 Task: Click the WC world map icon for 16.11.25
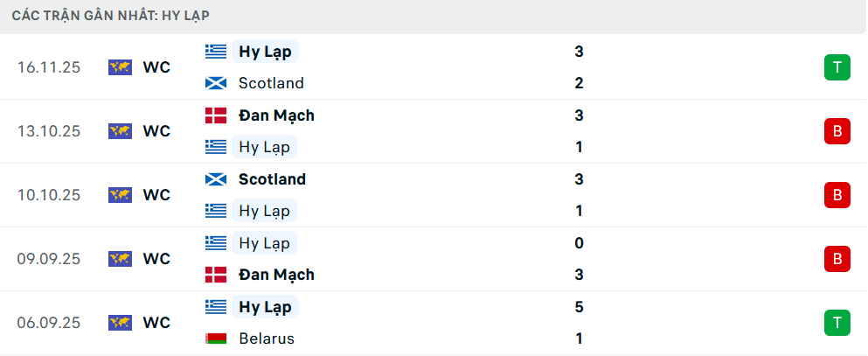120,67
